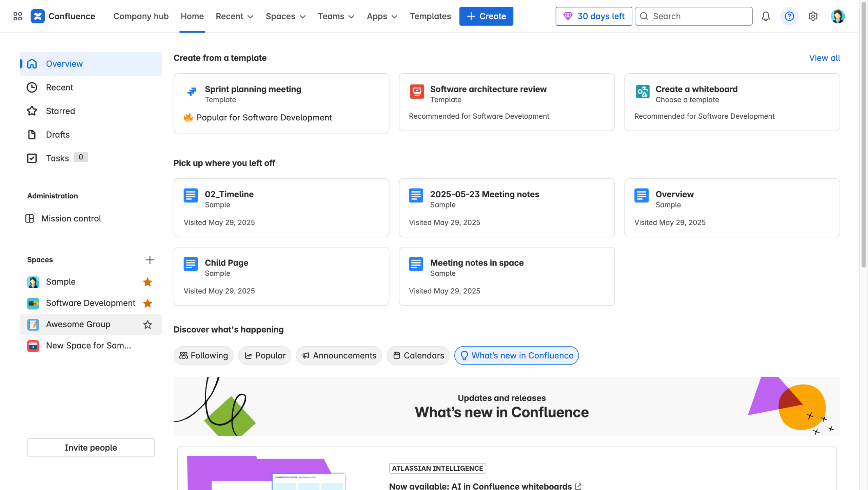
Task: Click the page vertical scrollbar
Action: point(864,136)
